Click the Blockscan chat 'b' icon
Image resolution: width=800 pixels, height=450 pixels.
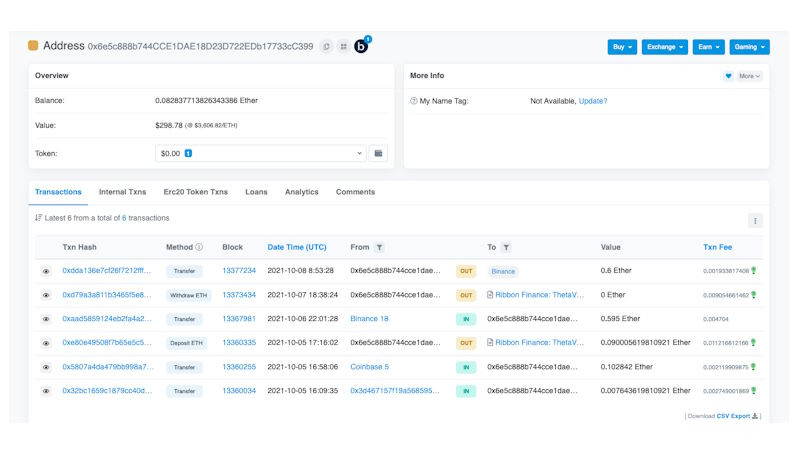361,46
